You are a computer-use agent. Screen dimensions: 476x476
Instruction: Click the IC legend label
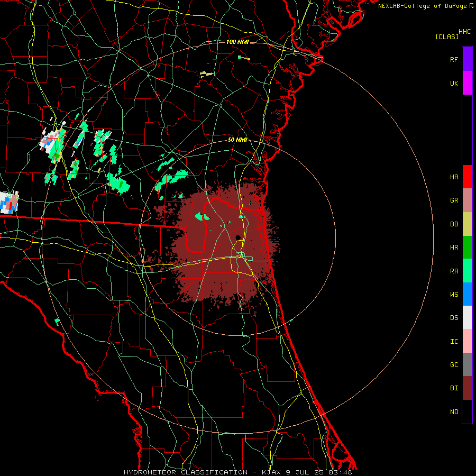pos(454,341)
